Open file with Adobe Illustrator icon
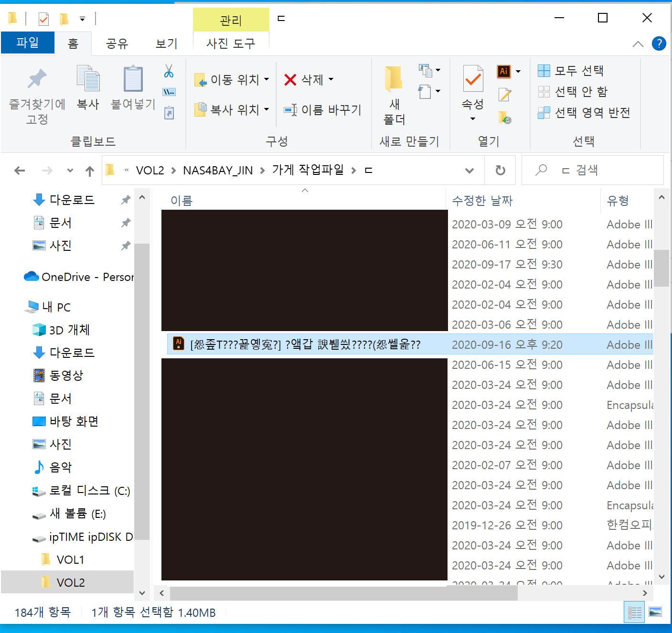The height and width of the screenshot is (633, 672). coord(504,71)
